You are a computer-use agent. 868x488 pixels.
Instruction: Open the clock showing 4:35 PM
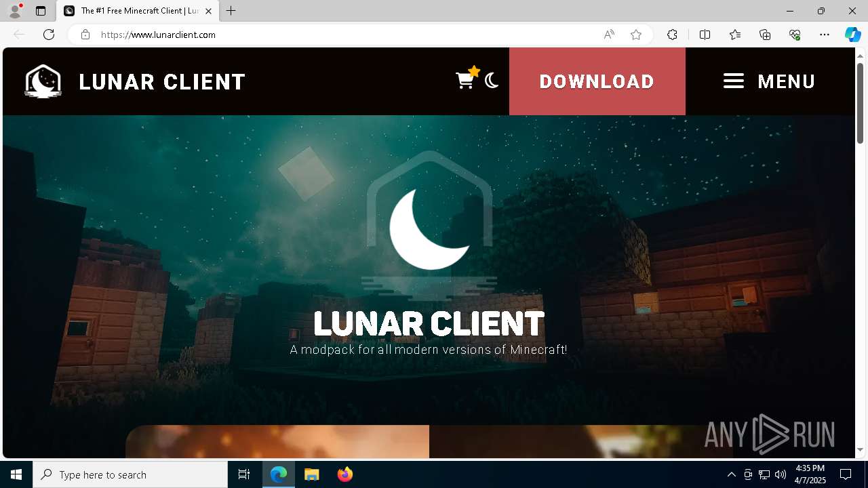pos(810,474)
